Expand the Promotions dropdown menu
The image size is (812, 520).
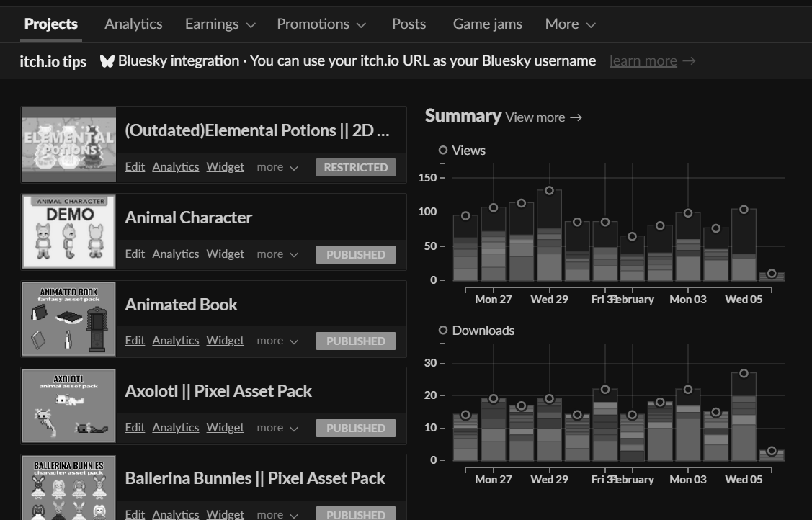(x=321, y=24)
